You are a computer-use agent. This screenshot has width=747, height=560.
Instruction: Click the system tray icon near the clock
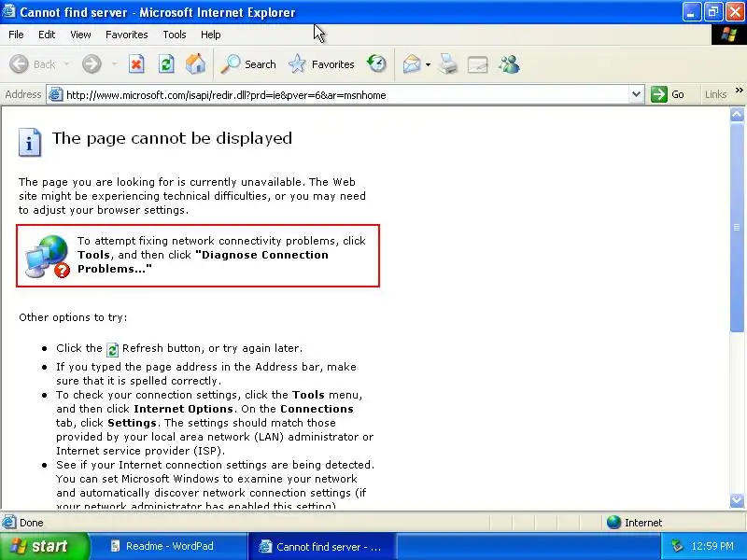(x=677, y=546)
